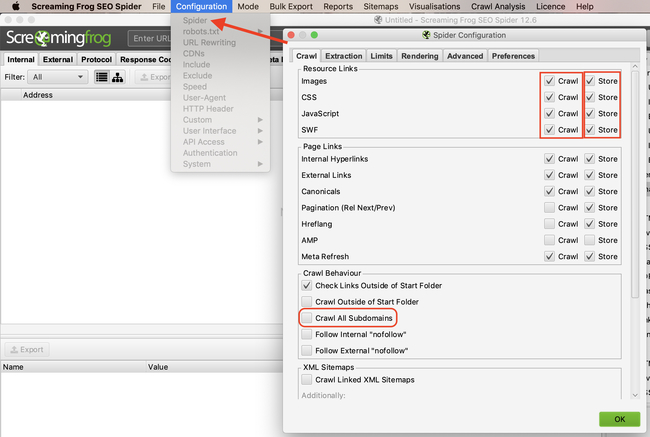Switch to list view icon
650x437 pixels.
102,77
